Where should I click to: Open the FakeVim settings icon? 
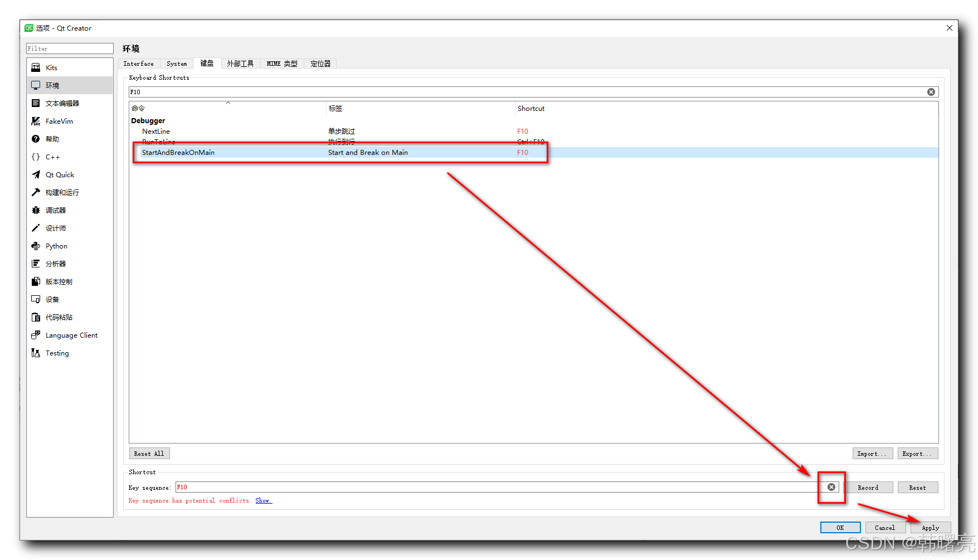tap(36, 121)
